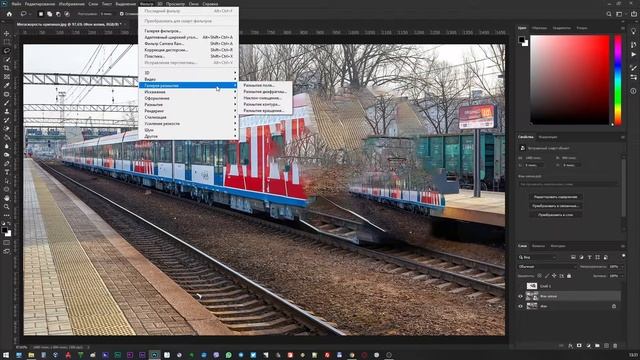The image size is (640, 360).
Task: Select the Eraser tool
Action: pos(7,128)
